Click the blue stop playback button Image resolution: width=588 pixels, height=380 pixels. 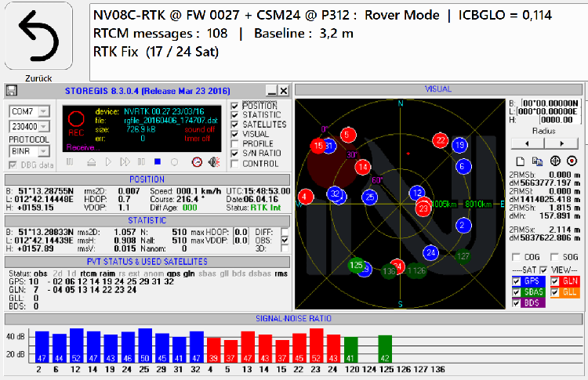[158, 162]
